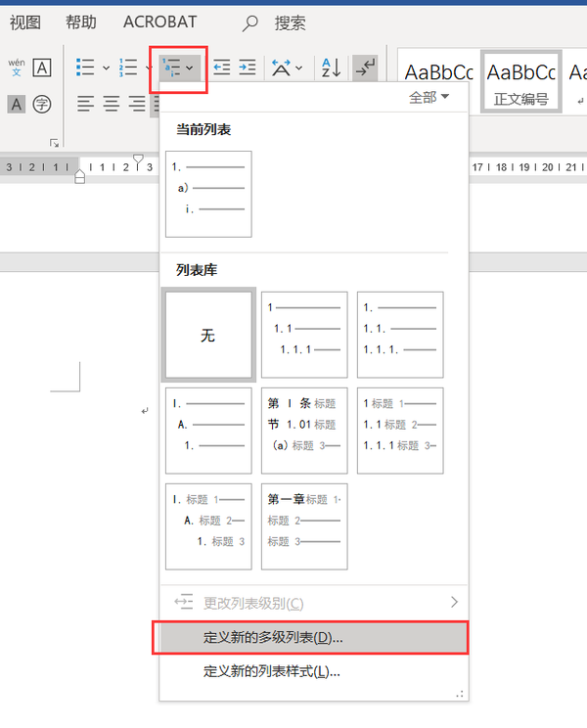Select the I. 标题1 A. 标题2 list style

coord(208,526)
